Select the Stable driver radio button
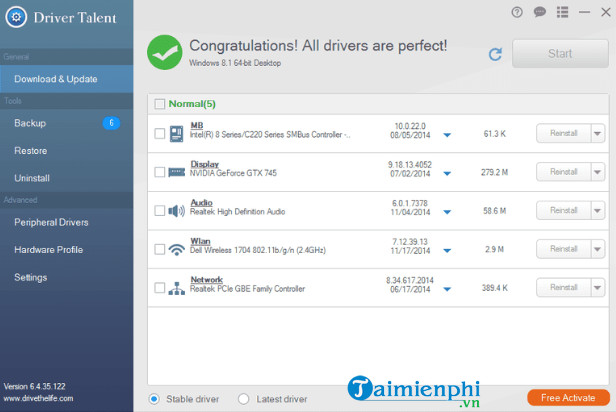 [x=154, y=399]
